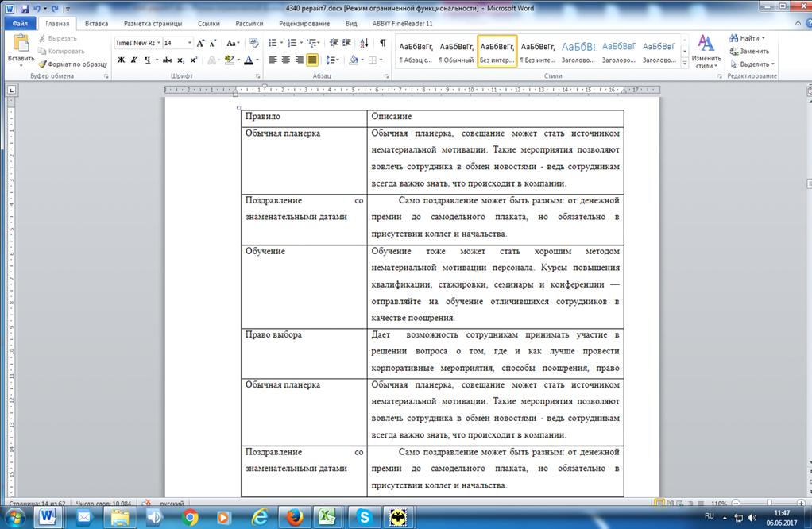Apply subscript formatting

pos(181,60)
